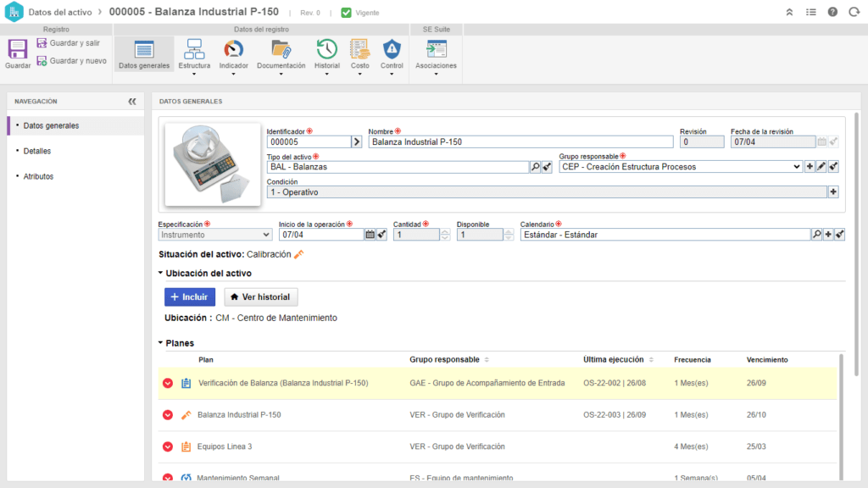Select Atributos in the navigation panel
The width and height of the screenshot is (868, 488).
click(x=38, y=176)
